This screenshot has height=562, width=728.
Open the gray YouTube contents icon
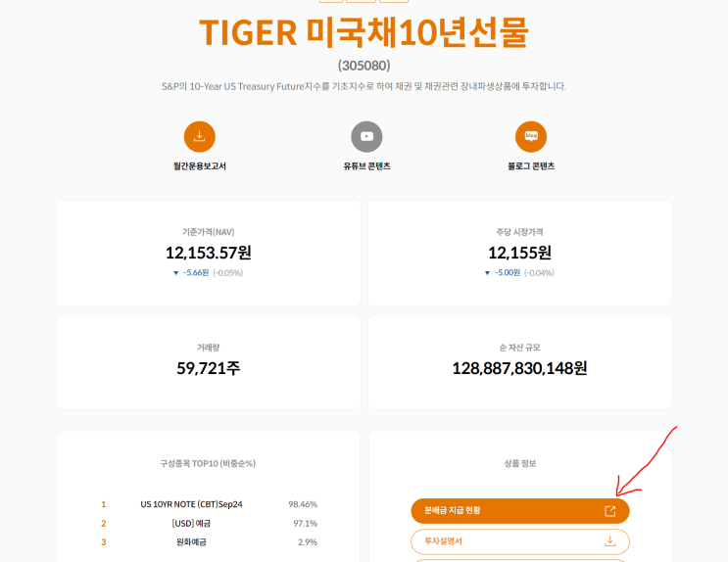coord(366,136)
